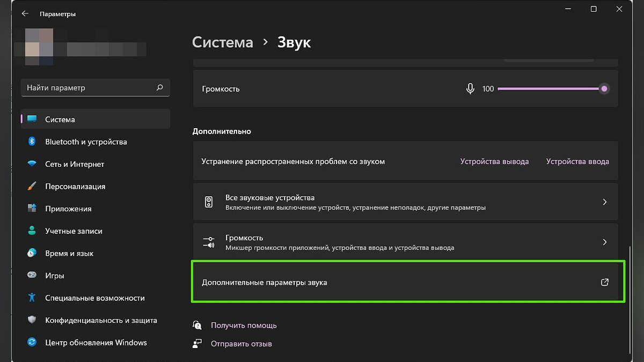Click the microphone mute icon beside volume

(470, 89)
